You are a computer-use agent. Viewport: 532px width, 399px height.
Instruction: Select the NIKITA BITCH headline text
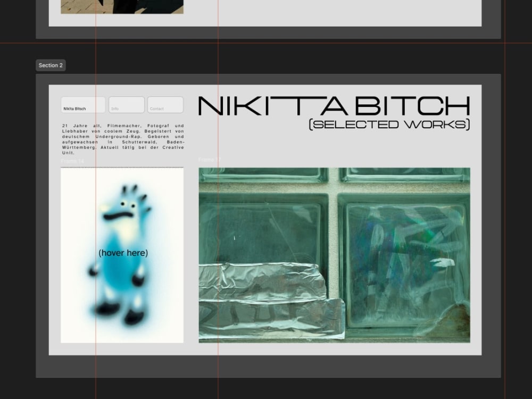[x=334, y=106]
